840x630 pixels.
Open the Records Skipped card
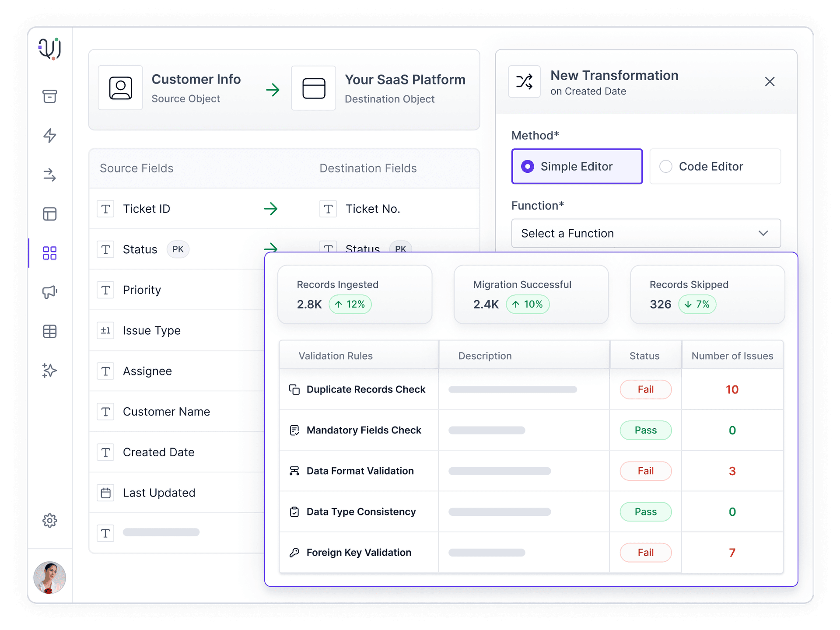pyautogui.click(x=707, y=294)
